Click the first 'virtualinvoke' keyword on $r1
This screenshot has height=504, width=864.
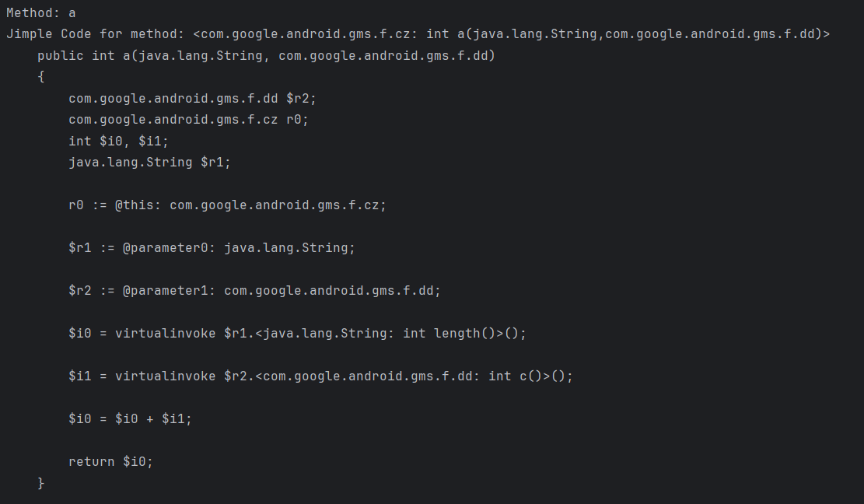pyautogui.click(x=165, y=334)
